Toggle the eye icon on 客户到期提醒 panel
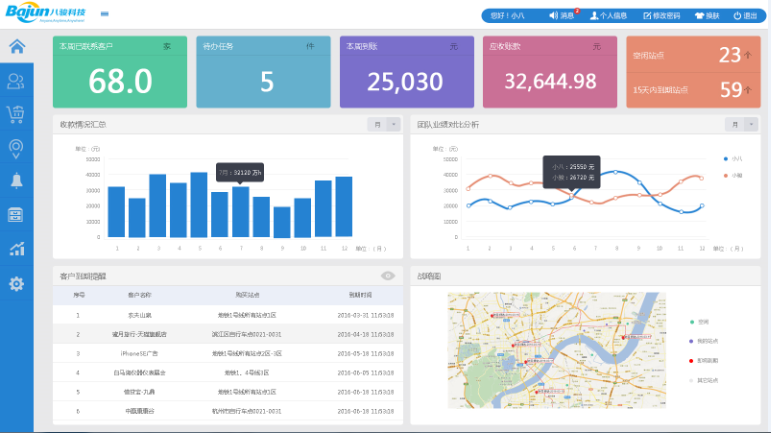771x433 pixels. click(388, 275)
